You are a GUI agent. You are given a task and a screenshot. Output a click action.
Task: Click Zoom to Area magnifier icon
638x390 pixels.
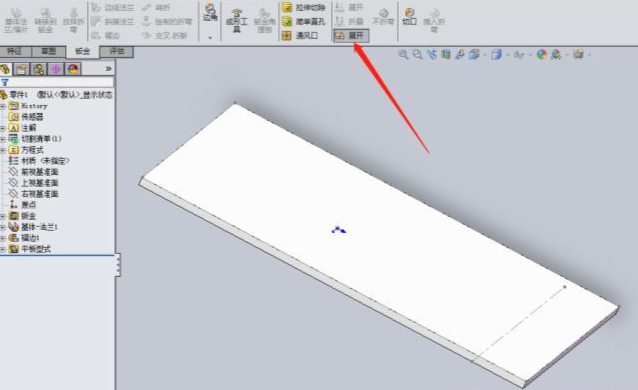(417, 54)
